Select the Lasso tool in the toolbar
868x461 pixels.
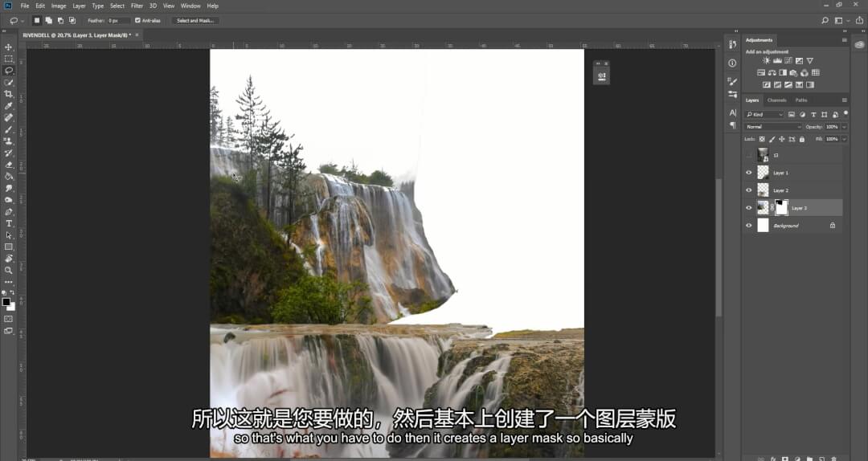click(8, 71)
